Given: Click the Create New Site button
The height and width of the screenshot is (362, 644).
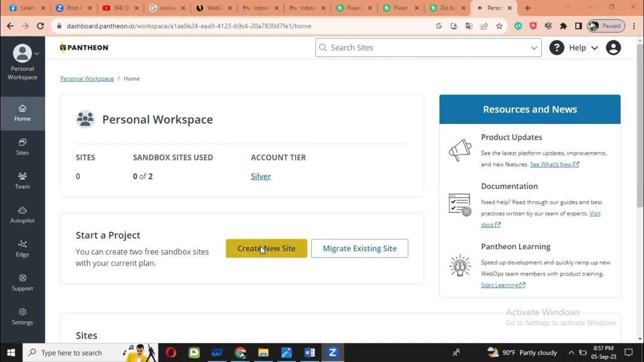Looking at the screenshot, I should click(266, 248).
